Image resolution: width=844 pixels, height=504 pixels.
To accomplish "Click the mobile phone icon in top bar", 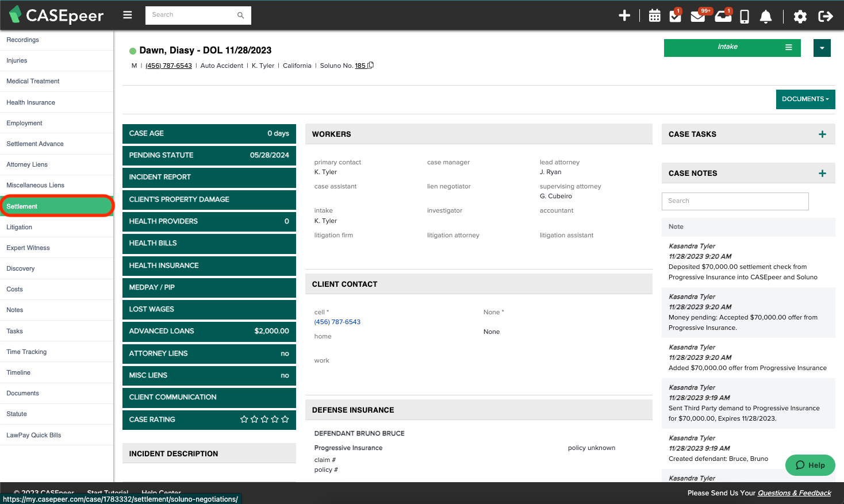I will pyautogui.click(x=745, y=17).
